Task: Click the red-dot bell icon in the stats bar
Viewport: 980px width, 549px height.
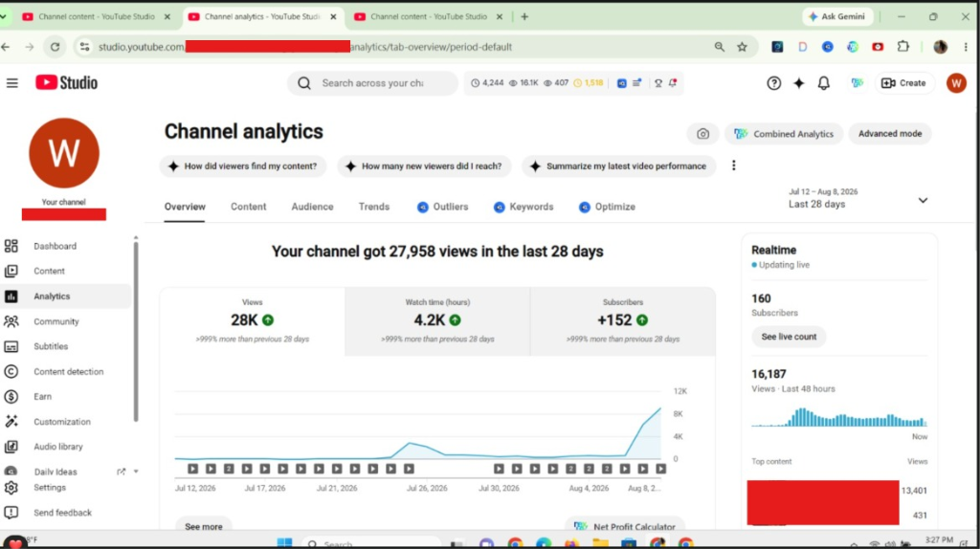Action: coord(673,83)
